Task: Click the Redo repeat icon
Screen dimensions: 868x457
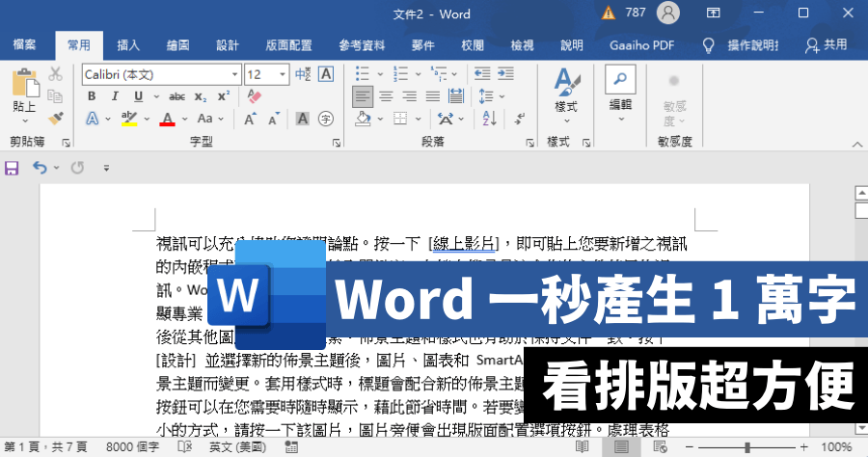Action: click(77, 168)
